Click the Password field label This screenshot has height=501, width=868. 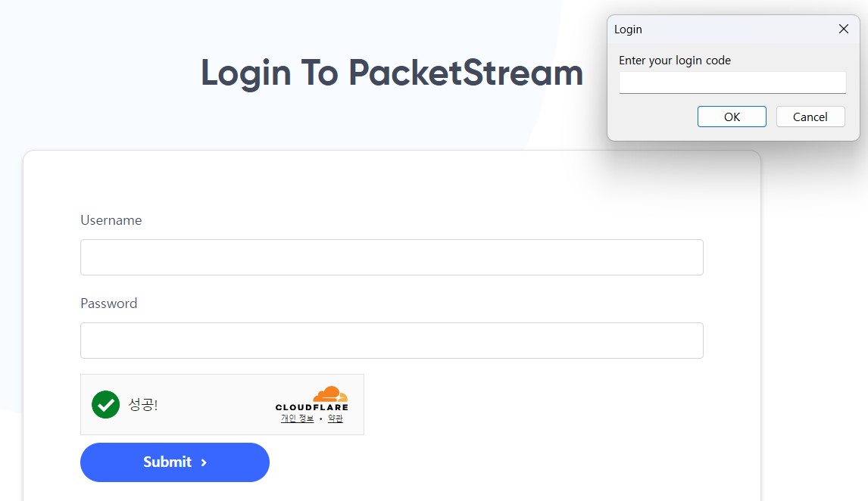pos(108,303)
